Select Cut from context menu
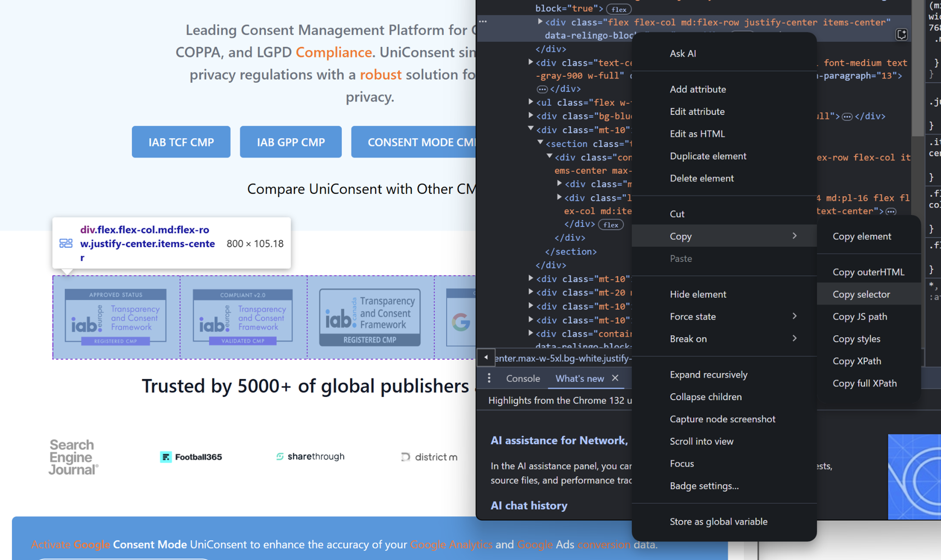The width and height of the screenshot is (941, 560). (724, 214)
